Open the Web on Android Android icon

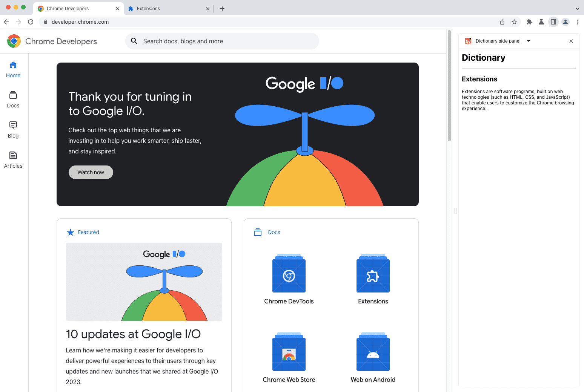point(373,352)
